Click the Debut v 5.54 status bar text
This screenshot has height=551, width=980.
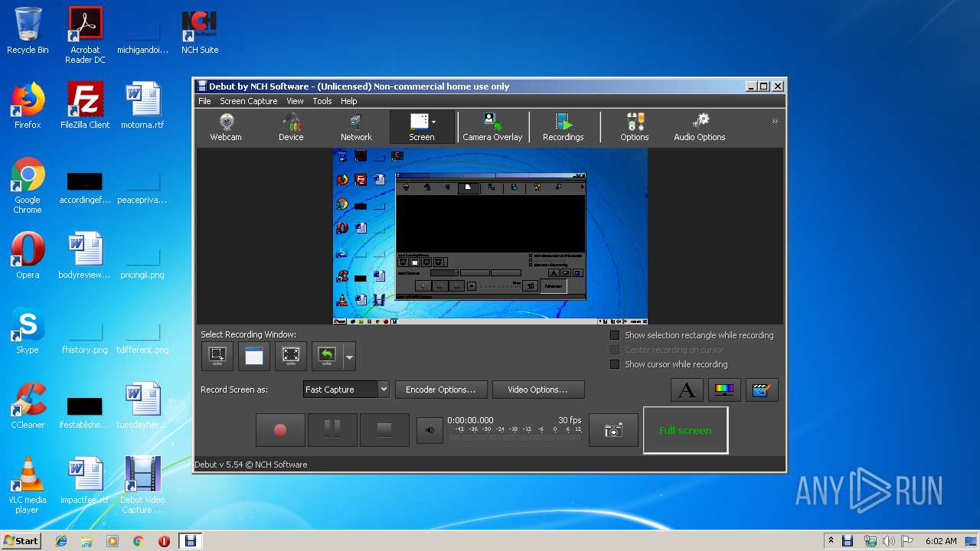(x=251, y=465)
